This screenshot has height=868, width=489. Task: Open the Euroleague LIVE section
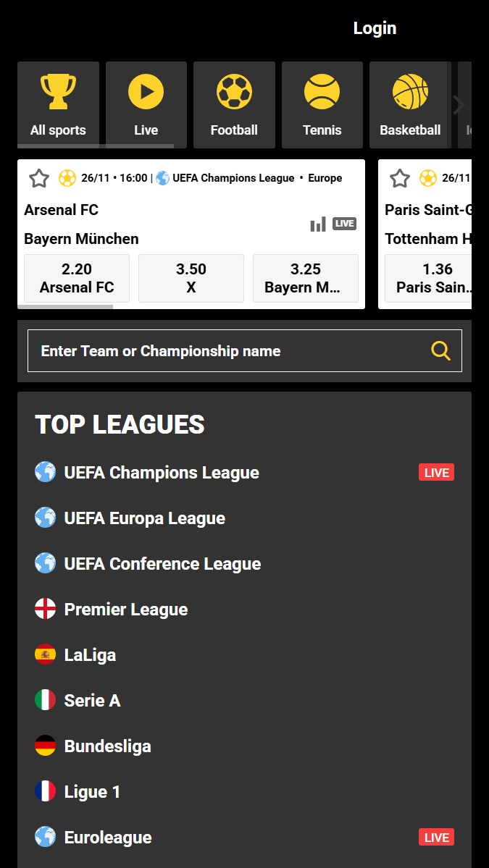pyautogui.click(x=107, y=837)
